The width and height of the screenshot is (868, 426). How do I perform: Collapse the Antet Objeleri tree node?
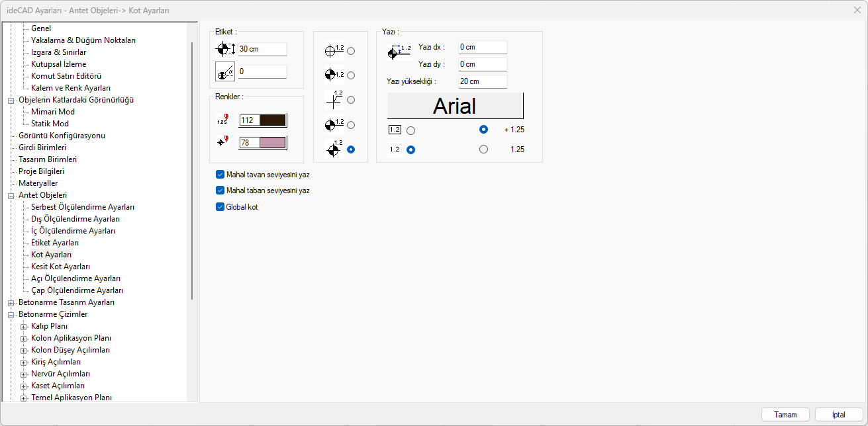pos(11,196)
